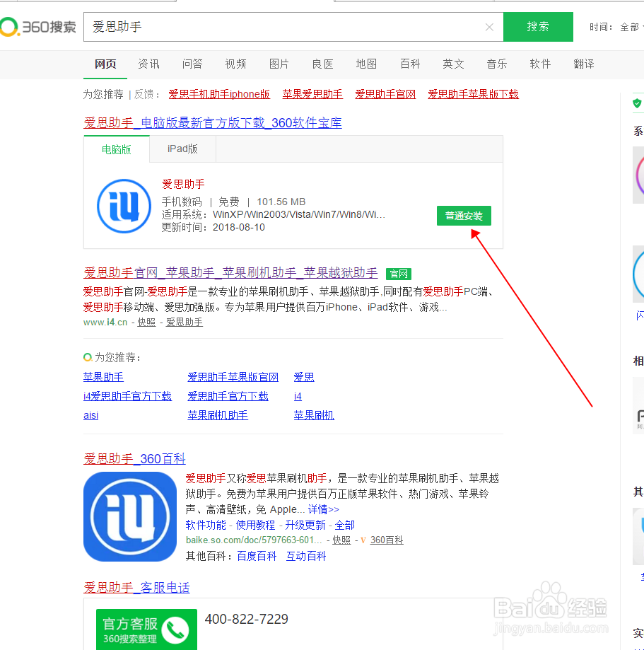Open the 地图 tab
Image resolution: width=644 pixels, height=650 pixels.
point(366,64)
